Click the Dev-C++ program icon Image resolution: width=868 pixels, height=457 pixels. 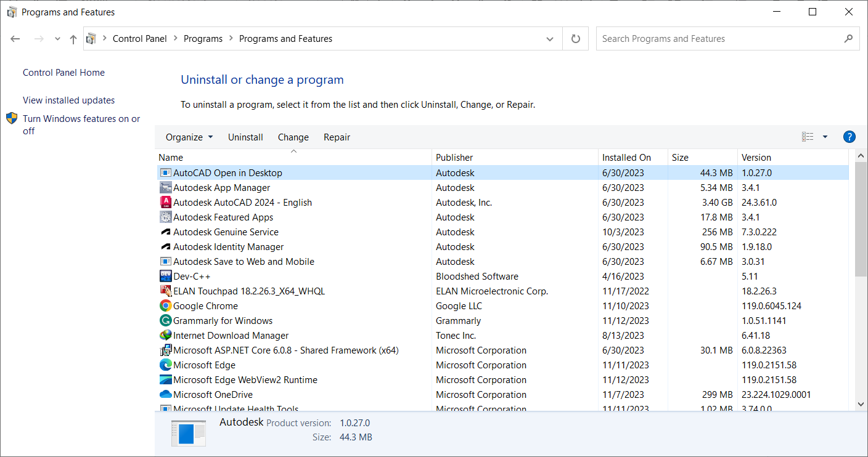pos(166,276)
